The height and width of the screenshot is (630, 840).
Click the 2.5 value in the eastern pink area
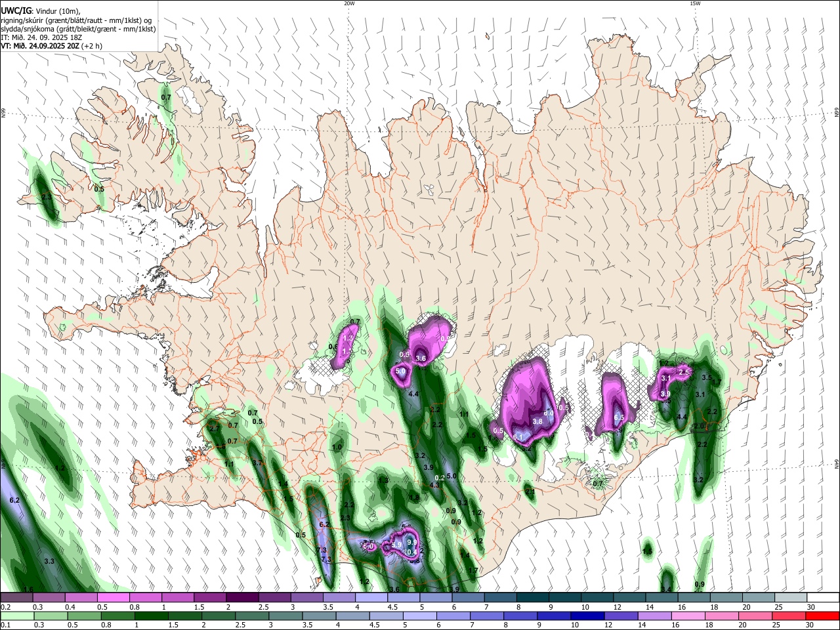coord(684,372)
